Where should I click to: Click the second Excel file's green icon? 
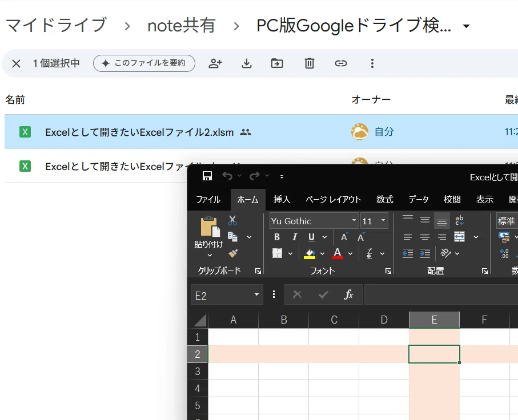pos(25,166)
